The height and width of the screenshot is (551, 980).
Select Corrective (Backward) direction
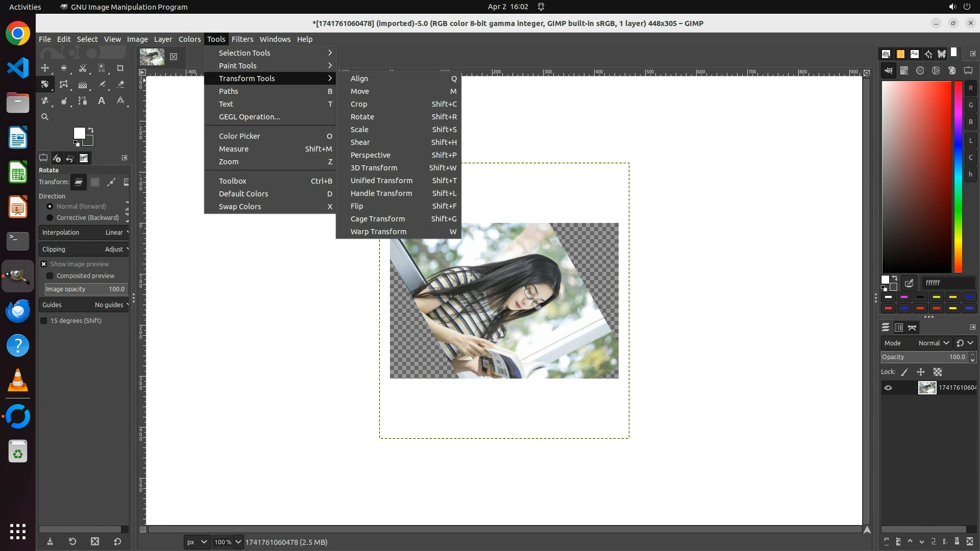click(50, 217)
